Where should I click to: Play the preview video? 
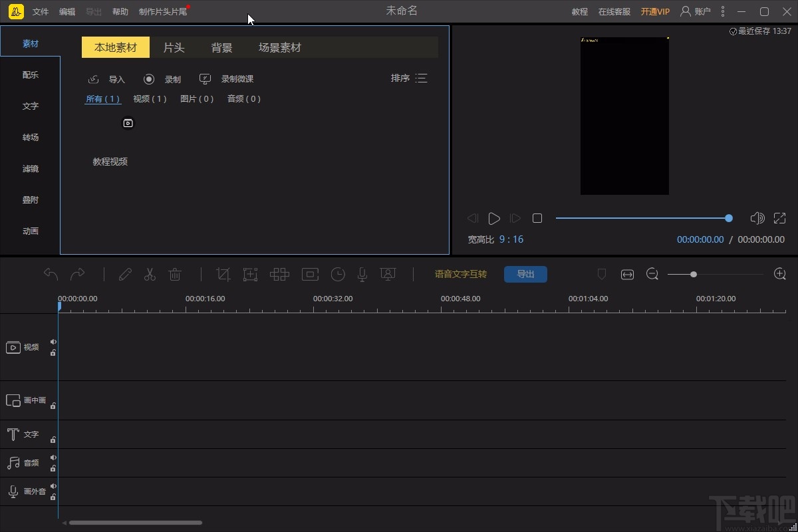pos(494,218)
